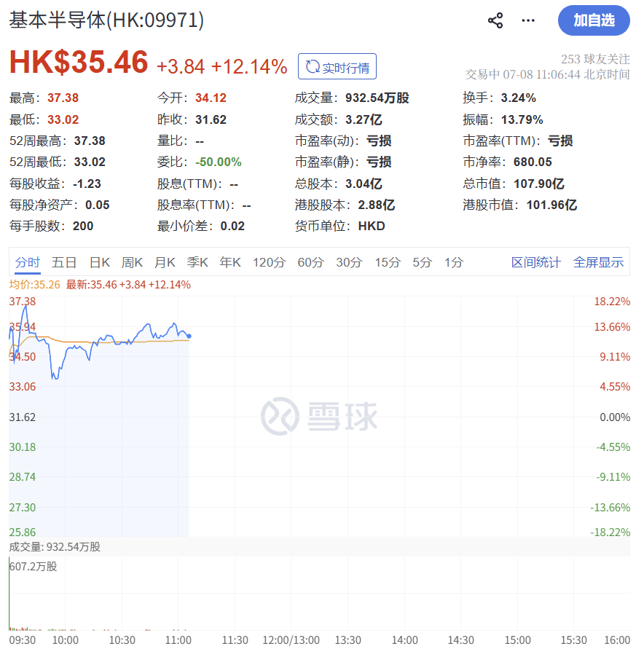Switch to the 年K chart tab

[230, 262]
